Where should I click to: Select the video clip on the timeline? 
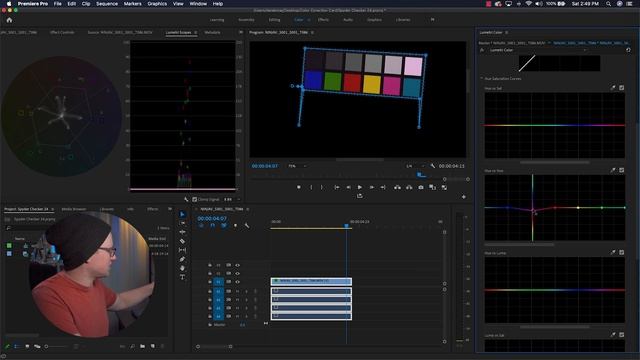311,281
